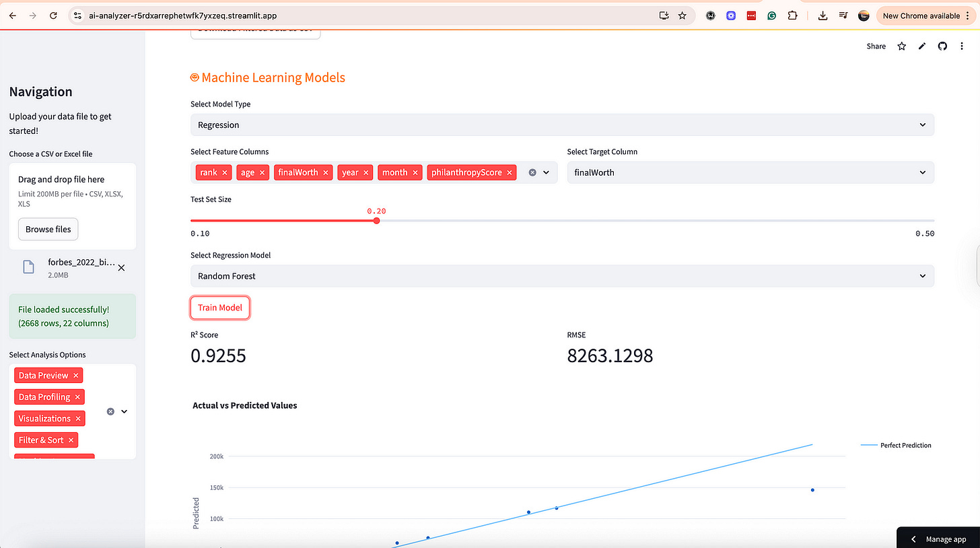Click the RMSE value 8263.1298
The height and width of the screenshot is (548, 980).
(x=610, y=355)
